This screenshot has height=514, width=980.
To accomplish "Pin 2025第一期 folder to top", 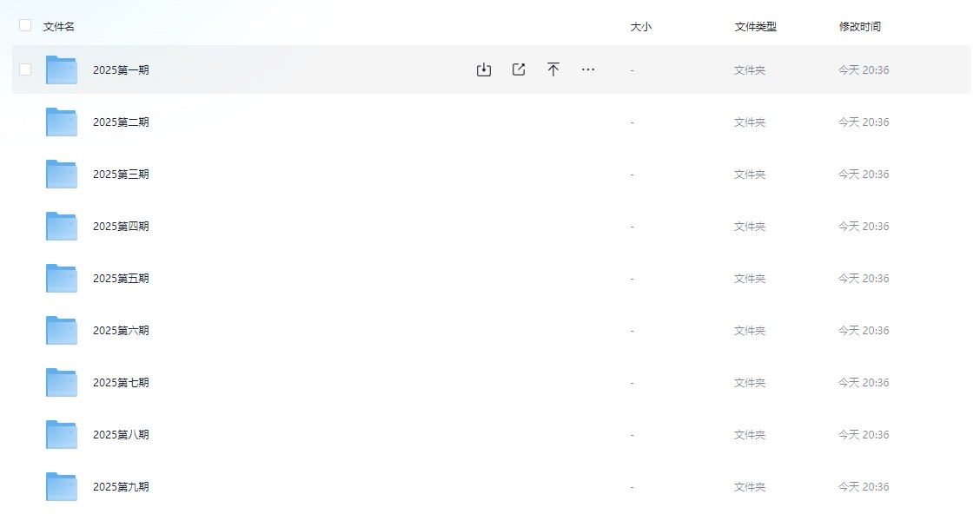I will (553, 69).
